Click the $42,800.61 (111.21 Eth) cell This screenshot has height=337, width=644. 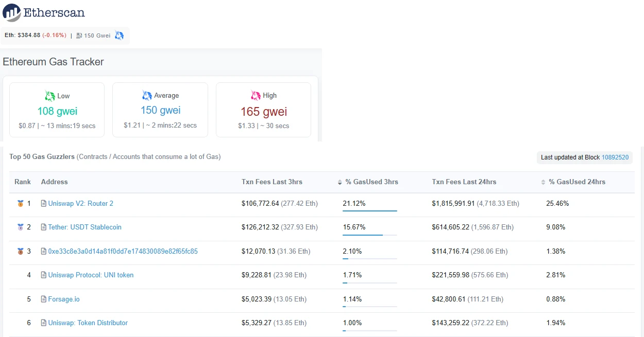[468, 299]
